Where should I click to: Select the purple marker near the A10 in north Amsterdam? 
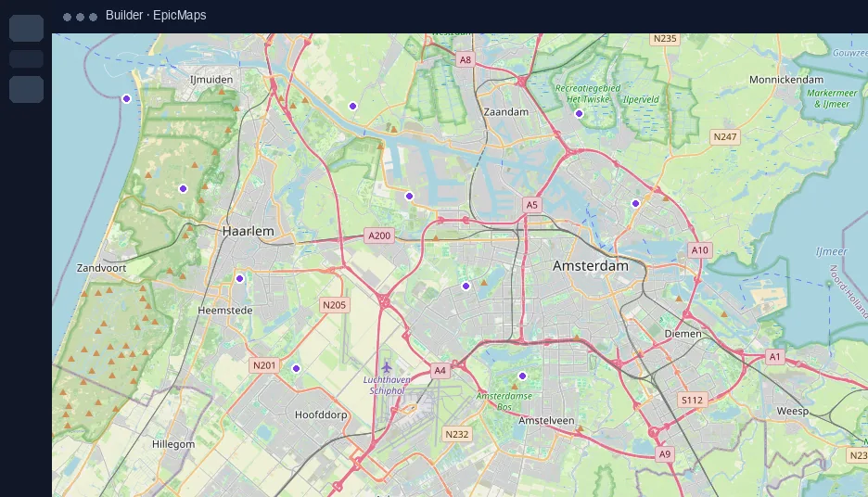click(635, 204)
